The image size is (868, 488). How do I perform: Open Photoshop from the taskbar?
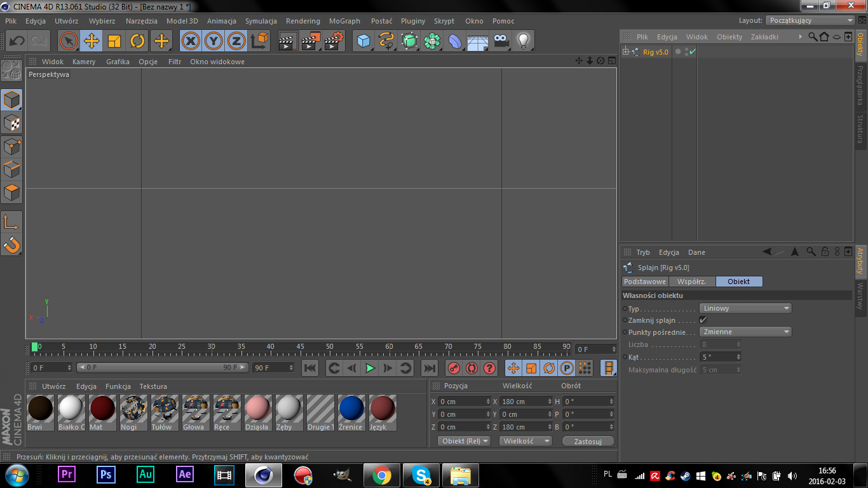pyautogui.click(x=106, y=475)
